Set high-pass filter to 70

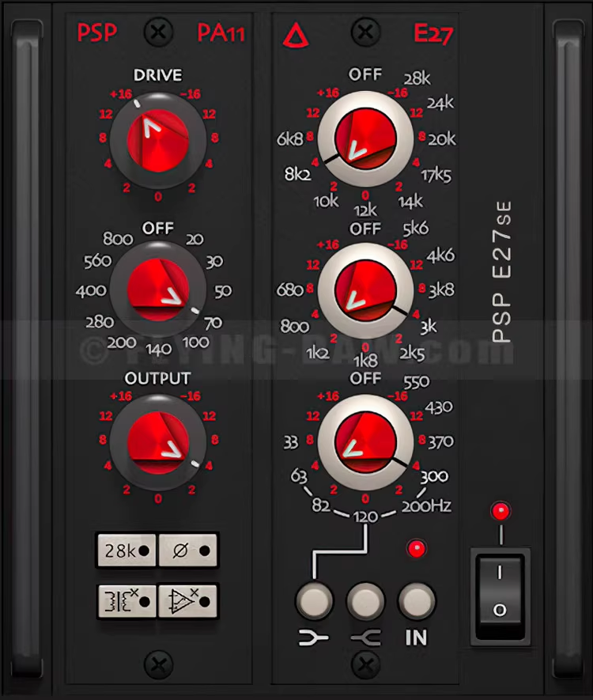pos(213,323)
